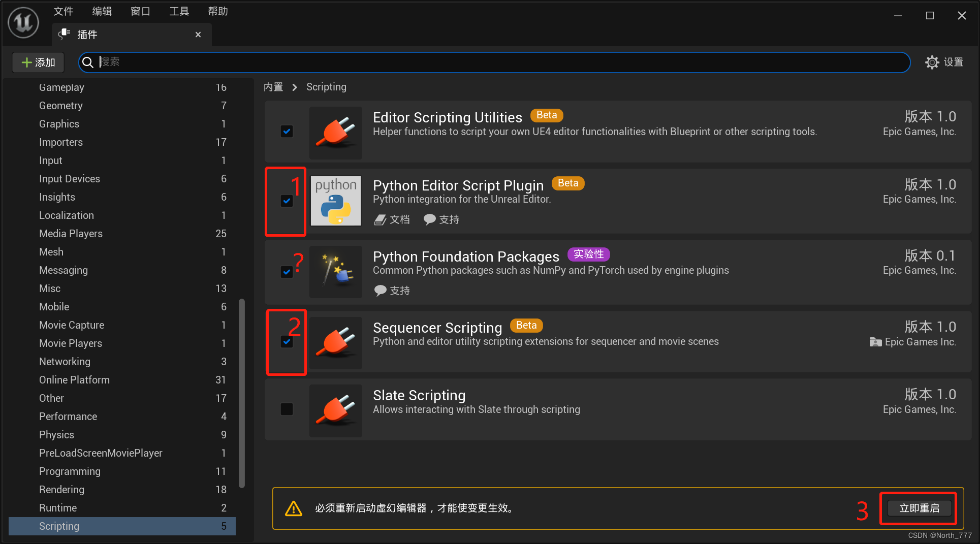The image size is (980, 544).
Task: Select Input category
Action: tap(122, 161)
